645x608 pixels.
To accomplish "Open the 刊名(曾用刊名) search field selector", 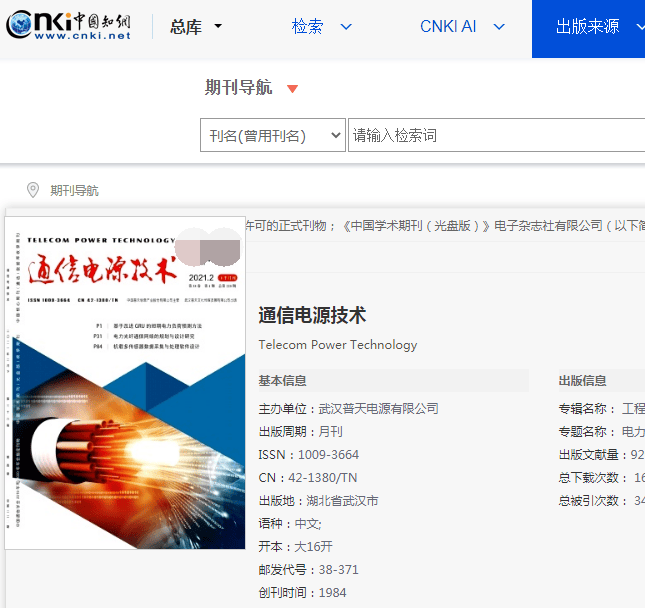I will pyautogui.click(x=272, y=136).
